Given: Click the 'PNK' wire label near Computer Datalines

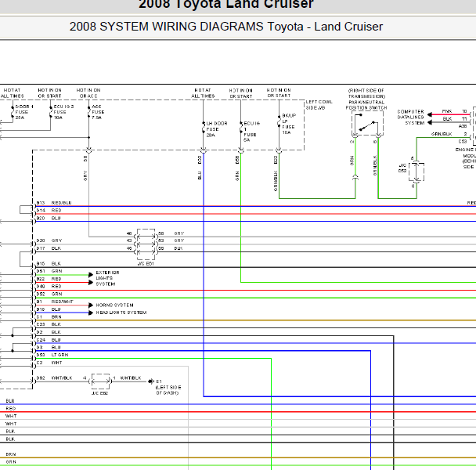Looking at the screenshot, I should [x=447, y=111].
